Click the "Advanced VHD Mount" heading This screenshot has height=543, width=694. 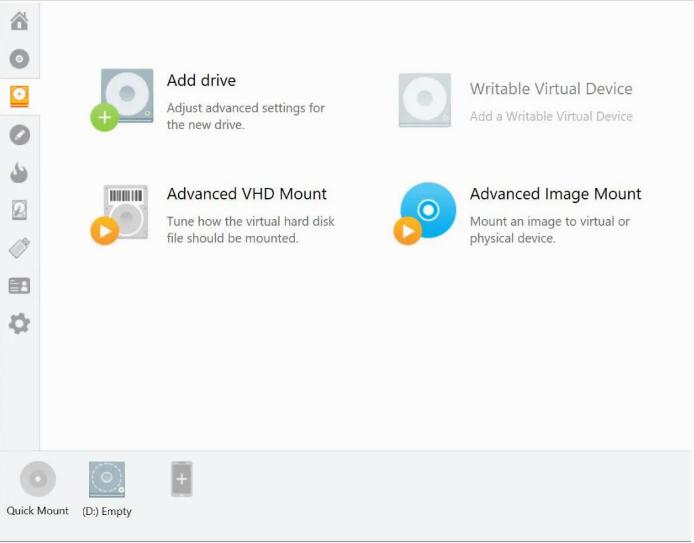[x=246, y=194]
